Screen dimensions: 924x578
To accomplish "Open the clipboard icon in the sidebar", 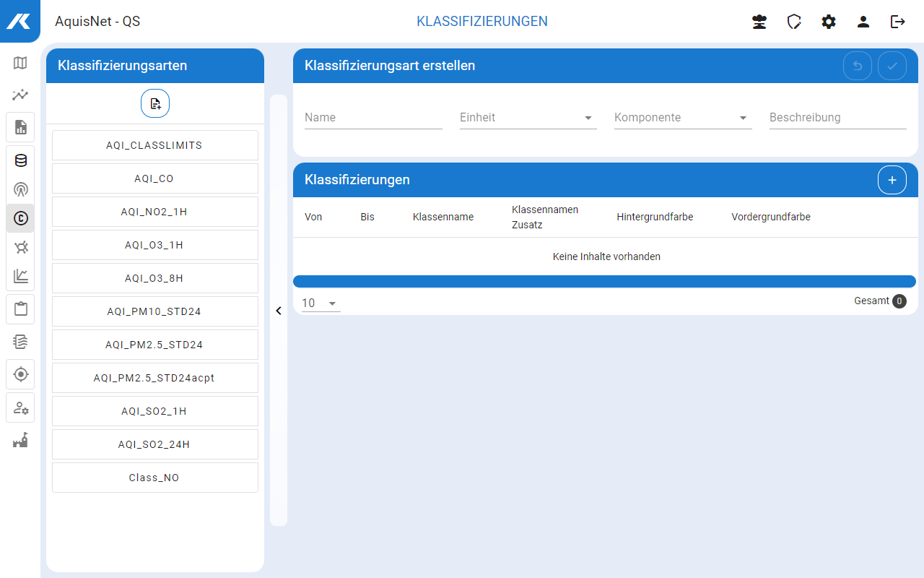I will click(20, 309).
